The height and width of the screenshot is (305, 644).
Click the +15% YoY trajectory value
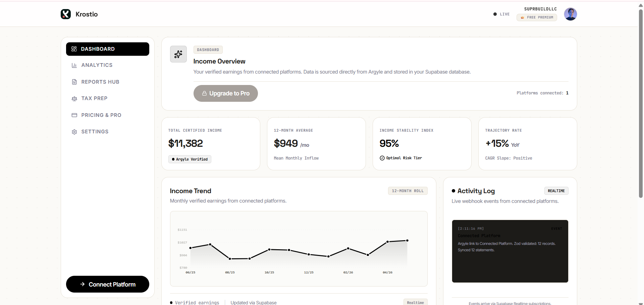502,144
